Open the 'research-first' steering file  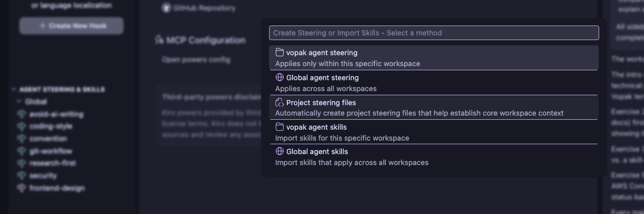(x=53, y=163)
